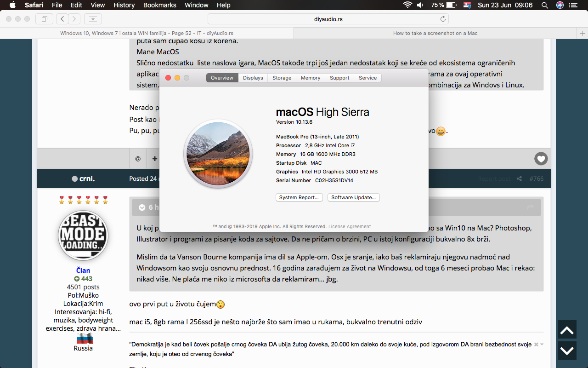Click the 443 reputation count
This screenshot has width=588, height=368.
click(83, 279)
